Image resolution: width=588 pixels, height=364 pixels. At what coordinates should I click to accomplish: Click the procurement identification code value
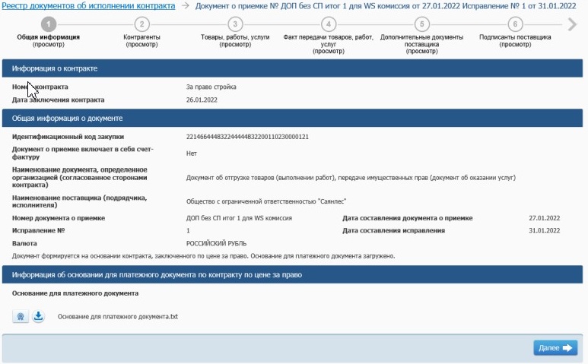click(x=247, y=137)
